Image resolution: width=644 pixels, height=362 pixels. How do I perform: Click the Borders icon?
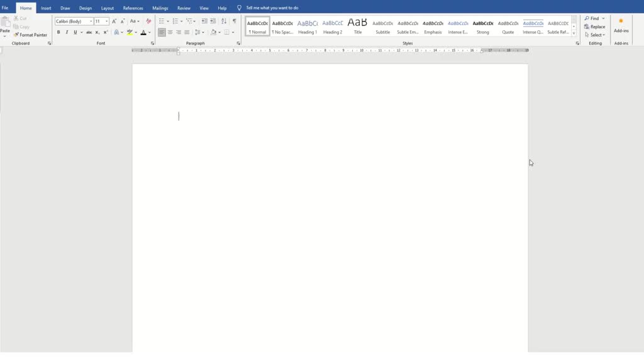(226, 32)
